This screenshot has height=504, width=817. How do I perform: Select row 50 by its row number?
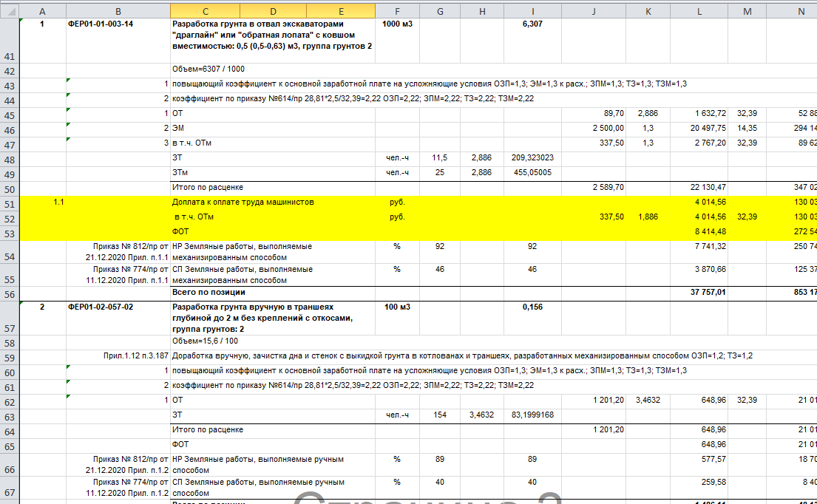coord(9,188)
